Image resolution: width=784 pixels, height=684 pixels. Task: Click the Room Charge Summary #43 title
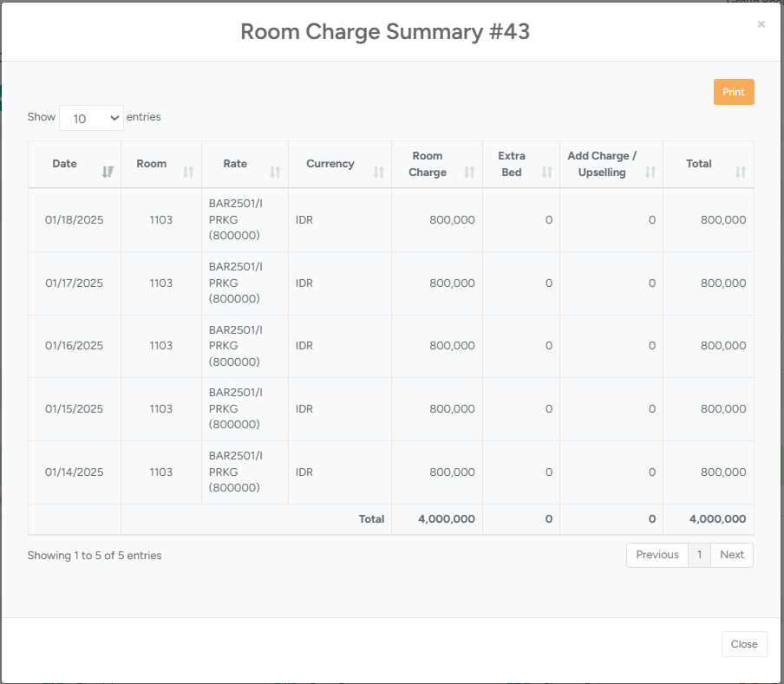(385, 32)
